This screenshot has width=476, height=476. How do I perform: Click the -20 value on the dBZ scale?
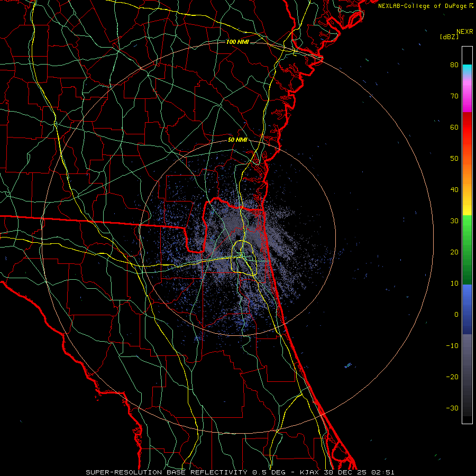452,377
